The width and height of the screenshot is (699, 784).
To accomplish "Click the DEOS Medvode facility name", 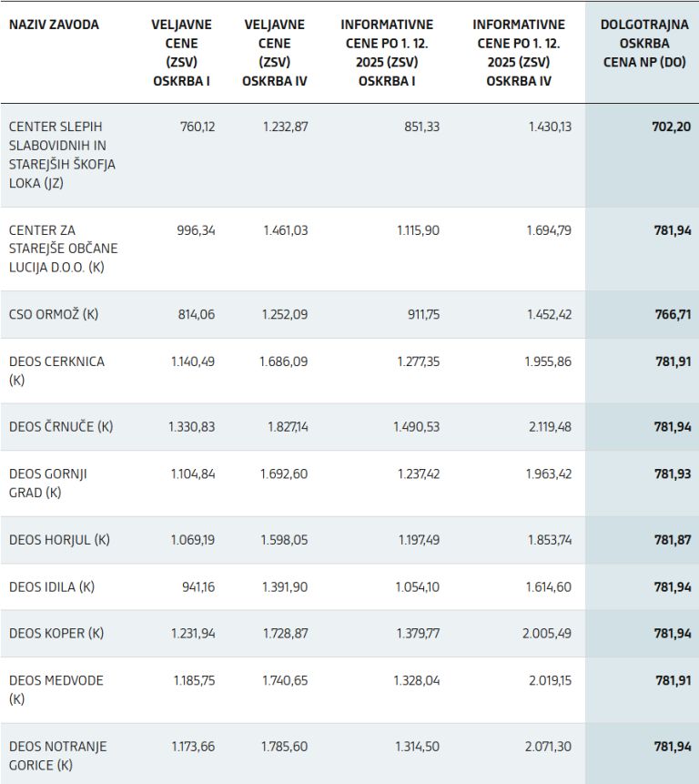I will tap(56, 689).
